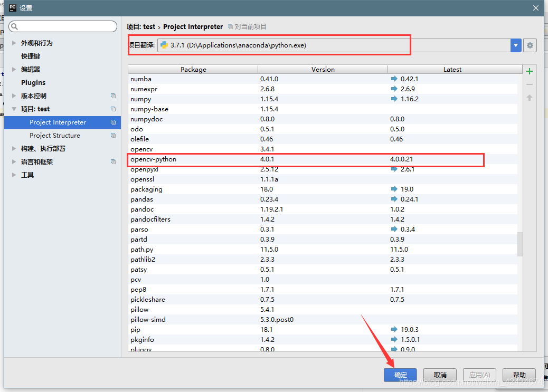The width and height of the screenshot is (548, 392).
Task: Click the minus icon to uninstall package
Action: pyautogui.click(x=530, y=84)
